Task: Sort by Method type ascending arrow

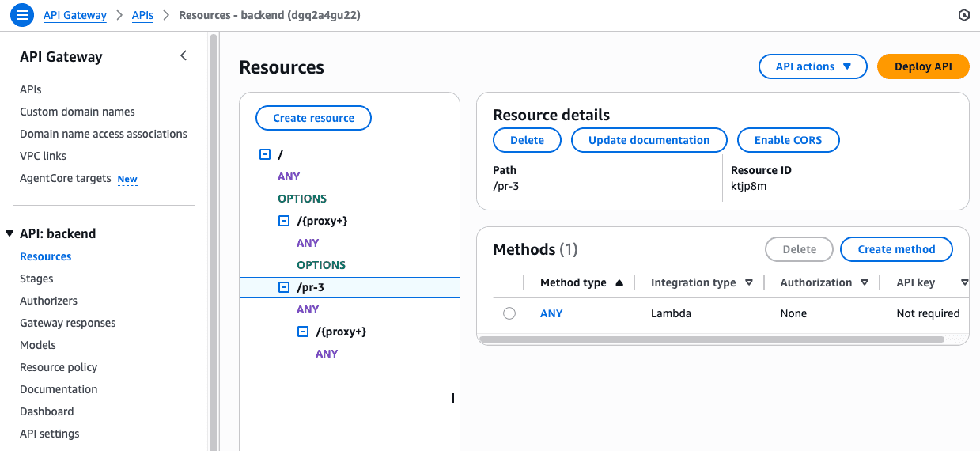Action: pyautogui.click(x=619, y=282)
